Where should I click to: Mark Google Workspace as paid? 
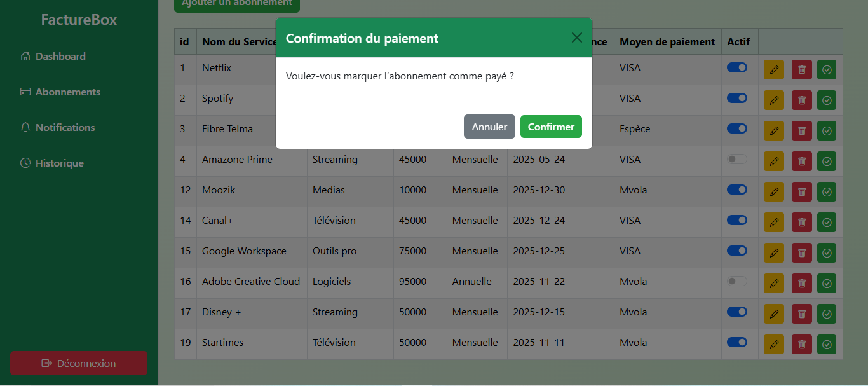(x=827, y=253)
